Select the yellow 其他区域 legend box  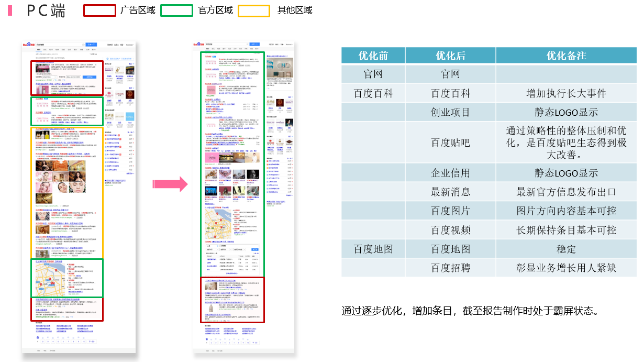(254, 10)
